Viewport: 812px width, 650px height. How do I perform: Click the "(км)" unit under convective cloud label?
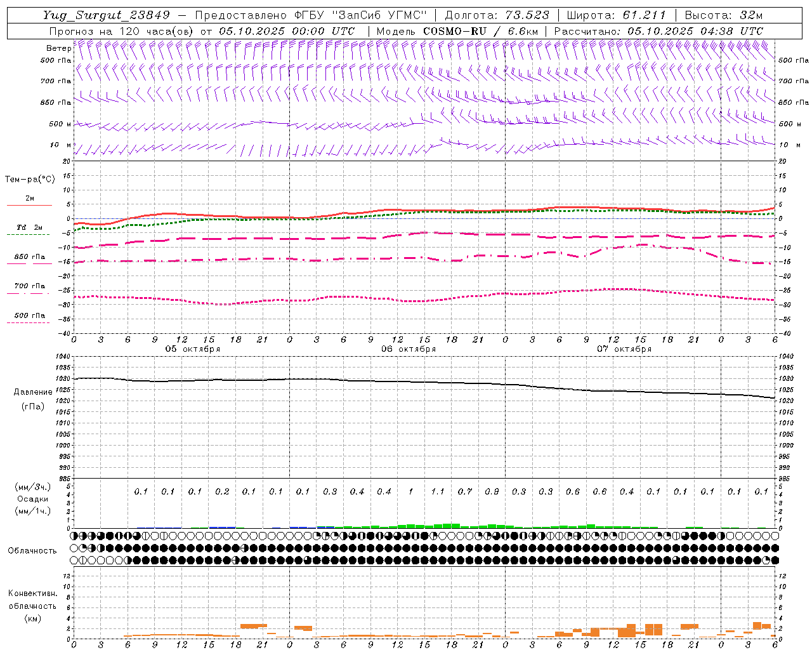(x=33, y=618)
